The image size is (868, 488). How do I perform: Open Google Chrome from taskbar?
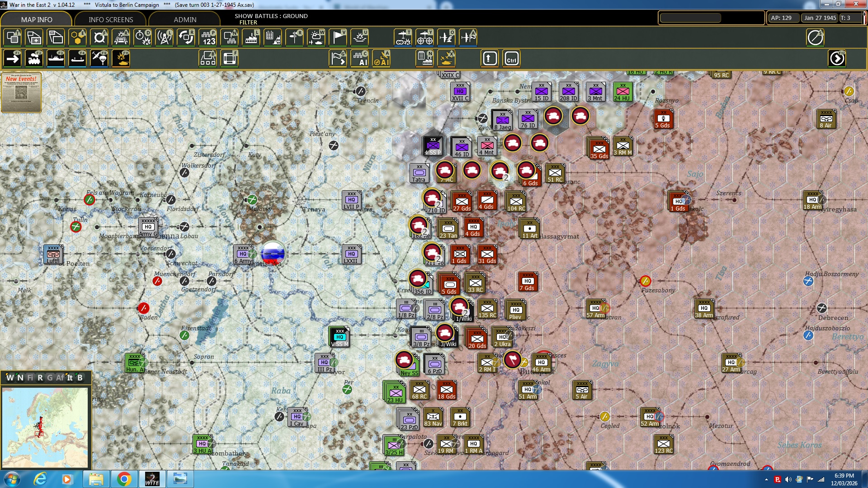click(124, 479)
